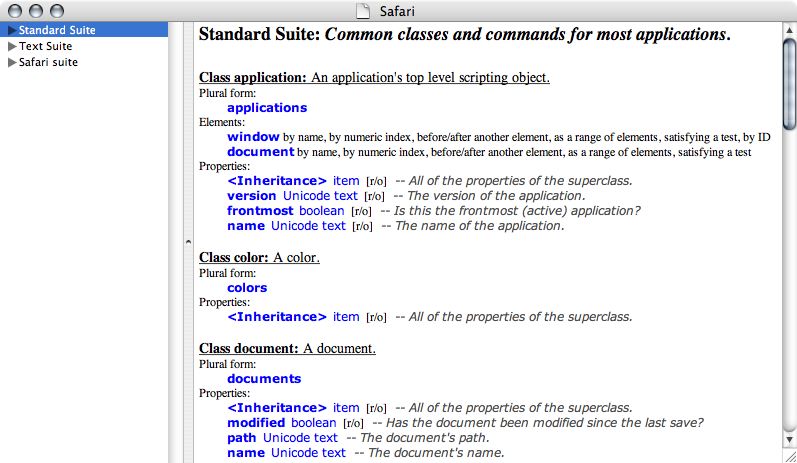The image size is (797, 463).
Task: Click the window minimize button
Action: [36, 11]
